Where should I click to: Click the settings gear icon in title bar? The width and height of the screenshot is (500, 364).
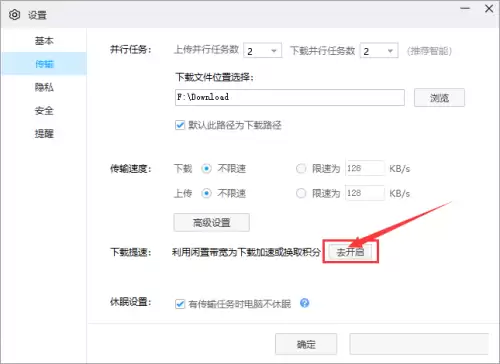14,15
